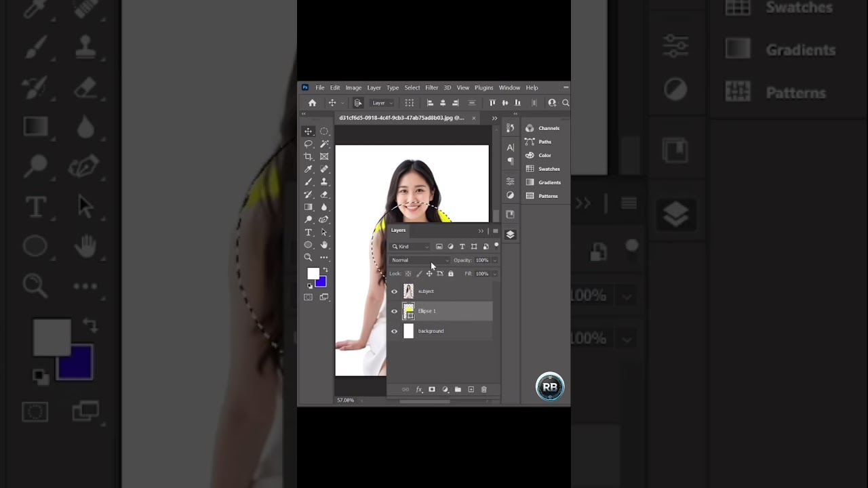Select the Ellipse shape tool
This screenshot has height=488, width=868.
[308, 245]
